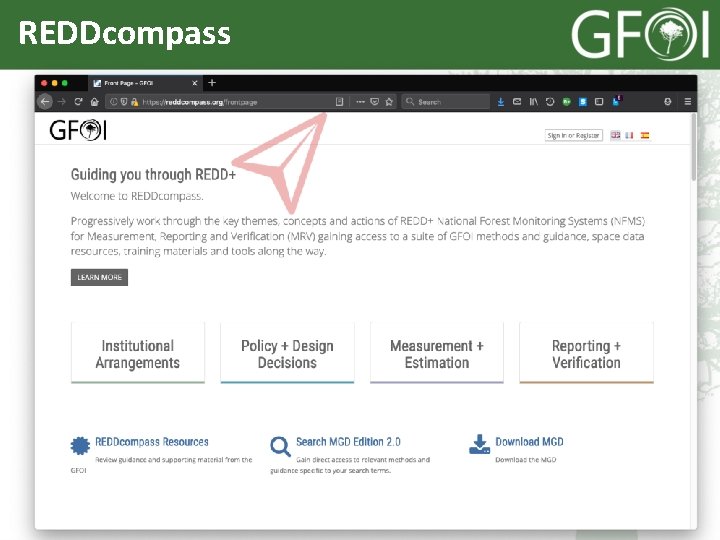Screen dimensions: 720x540
Task: Click the page vertical scrollbar
Action: tap(693, 147)
